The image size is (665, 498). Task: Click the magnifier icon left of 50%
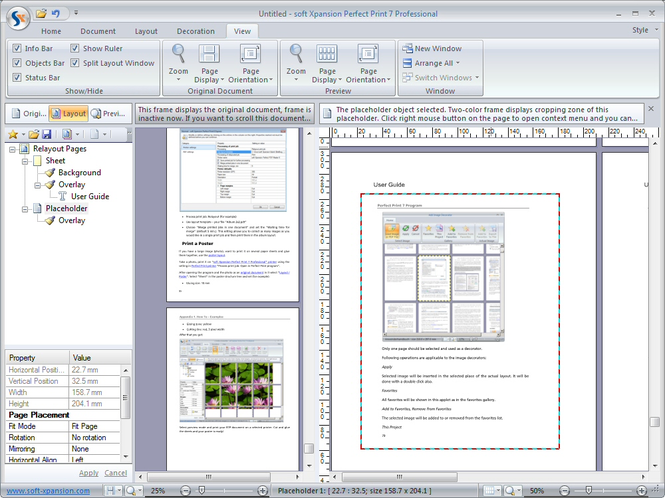click(510, 490)
